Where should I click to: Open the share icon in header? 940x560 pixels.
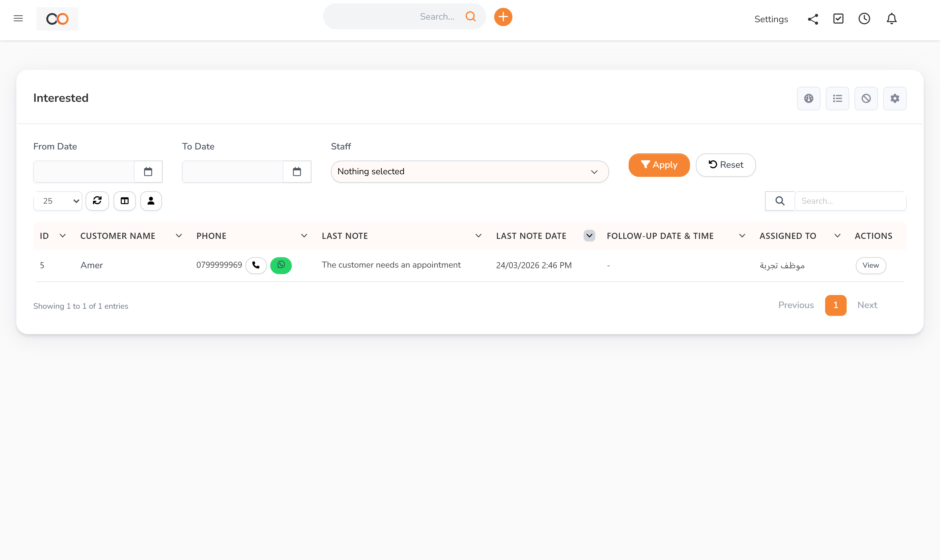(813, 19)
